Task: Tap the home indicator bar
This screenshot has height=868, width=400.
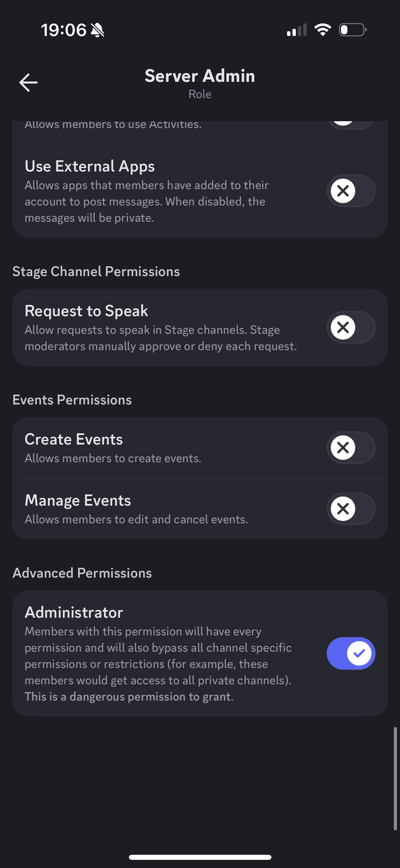Action: point(200,857)
